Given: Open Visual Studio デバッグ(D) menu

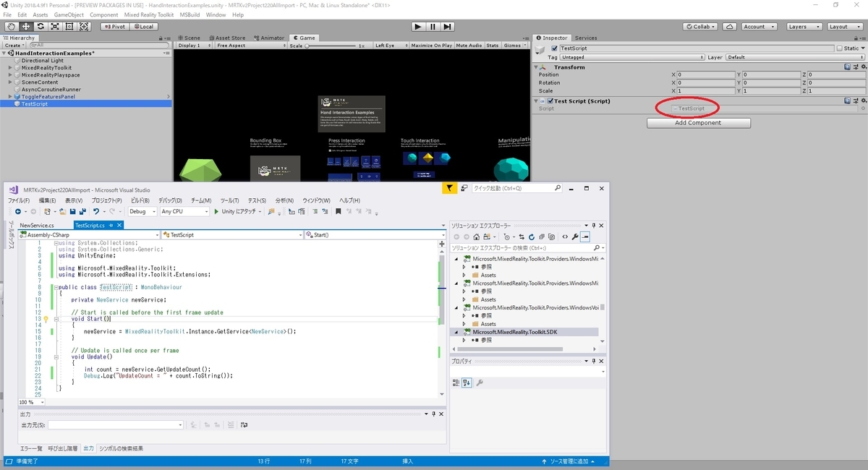Looking at the screenshot, I should (x=170, y=200).
